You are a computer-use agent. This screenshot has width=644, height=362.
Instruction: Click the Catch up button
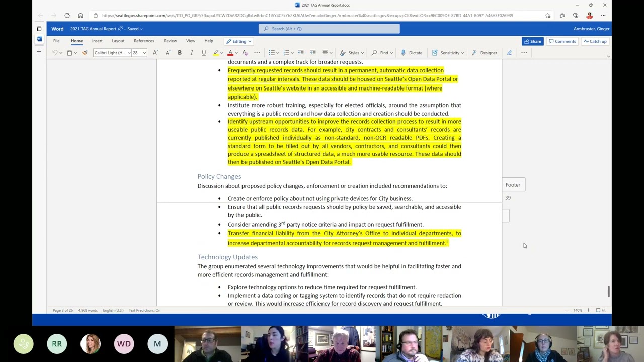[595, 41]
